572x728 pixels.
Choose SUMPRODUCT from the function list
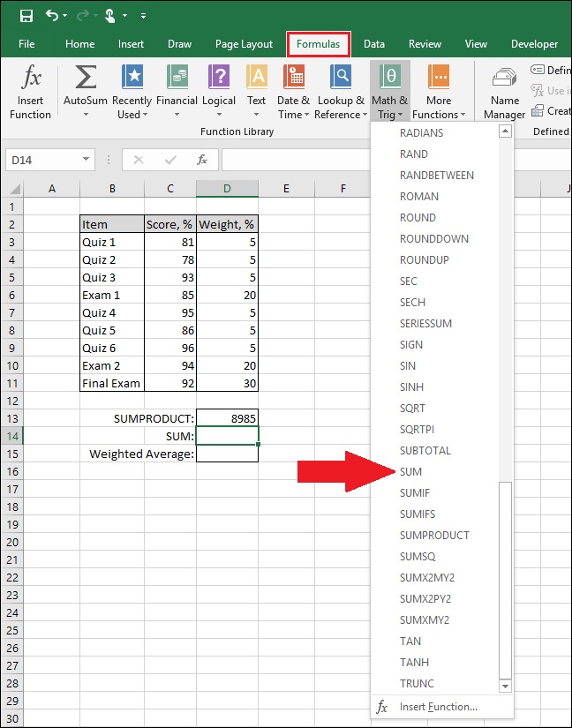coord(434,536)
